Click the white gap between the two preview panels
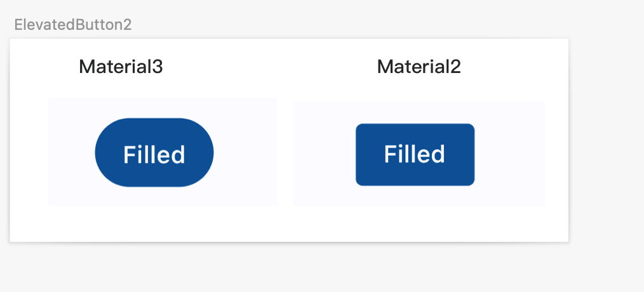The image size is (644, 292). pos(286,152)
